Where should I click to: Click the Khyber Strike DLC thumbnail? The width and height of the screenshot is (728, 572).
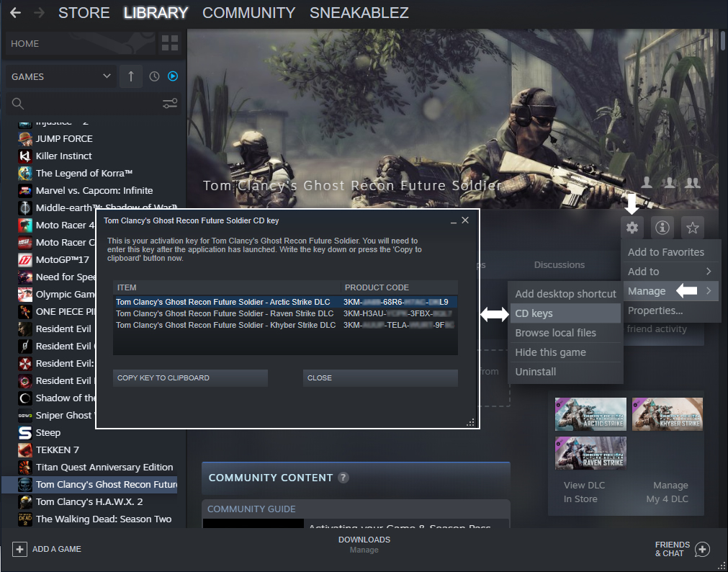(668, 414)
